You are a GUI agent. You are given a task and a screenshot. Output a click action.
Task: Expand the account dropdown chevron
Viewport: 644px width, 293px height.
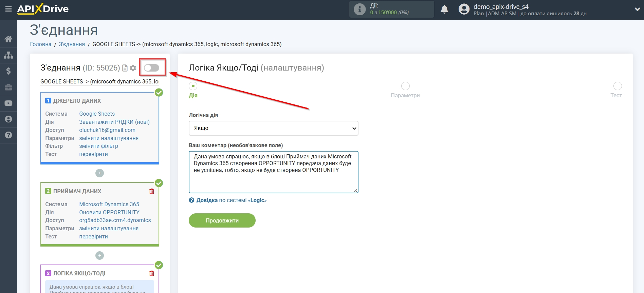[637, 9]
